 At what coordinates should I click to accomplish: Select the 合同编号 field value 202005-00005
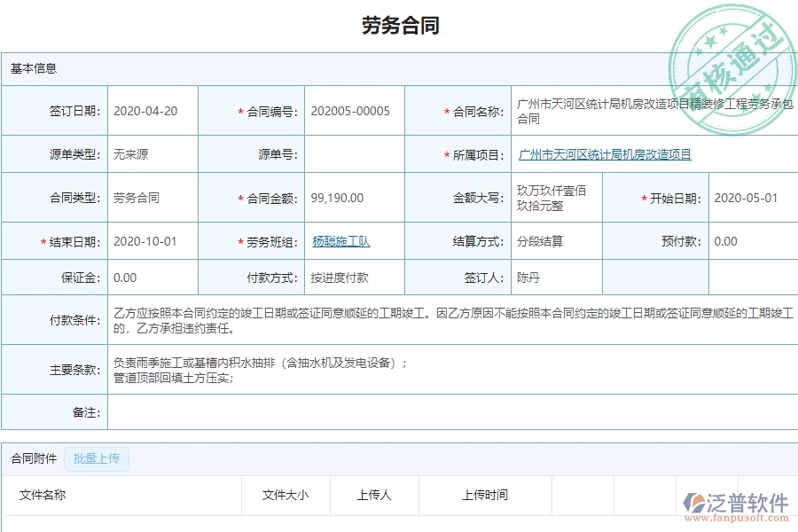coord(352,110)
